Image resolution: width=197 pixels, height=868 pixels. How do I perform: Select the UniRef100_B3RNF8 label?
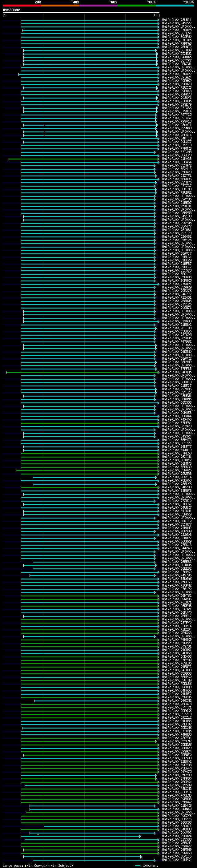pos(177,491)
